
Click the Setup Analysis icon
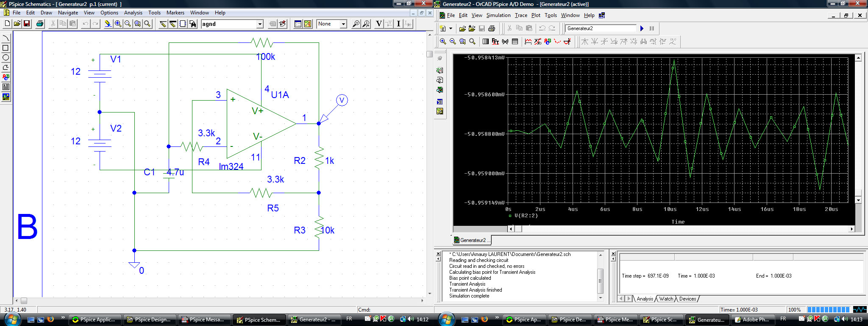298,24
